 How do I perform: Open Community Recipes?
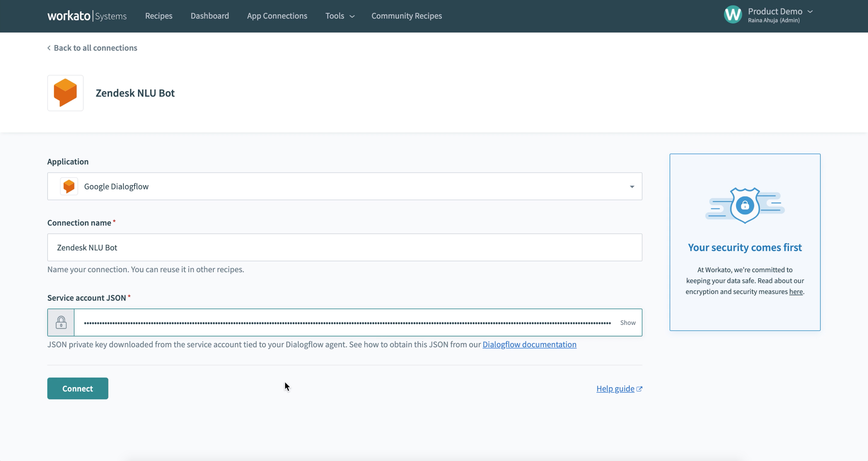(x=406, y=16)
